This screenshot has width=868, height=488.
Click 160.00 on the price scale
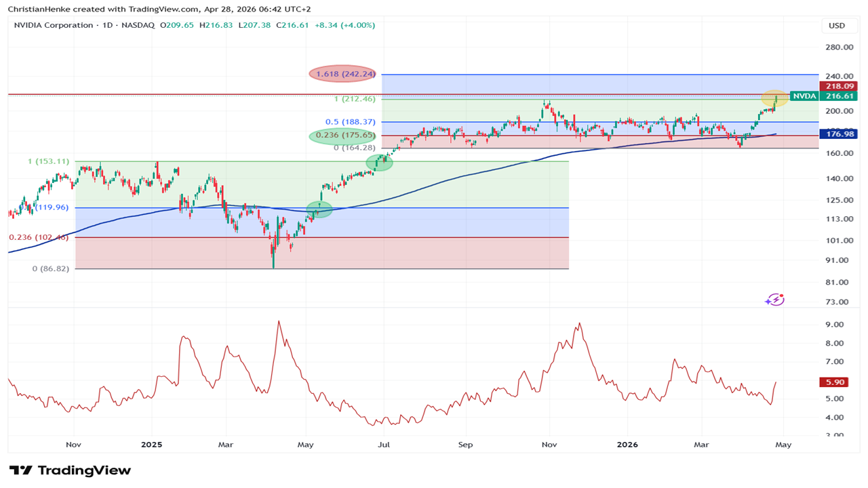coord(839,154)
